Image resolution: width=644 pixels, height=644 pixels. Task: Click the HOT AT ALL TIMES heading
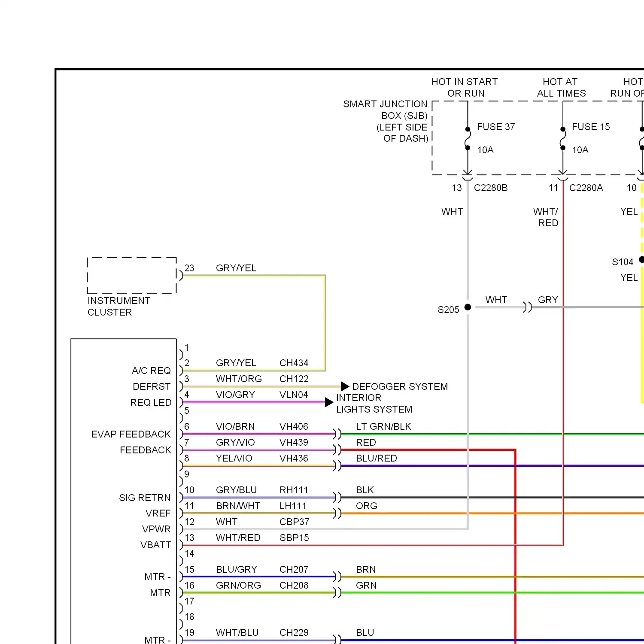pos(561,87)
